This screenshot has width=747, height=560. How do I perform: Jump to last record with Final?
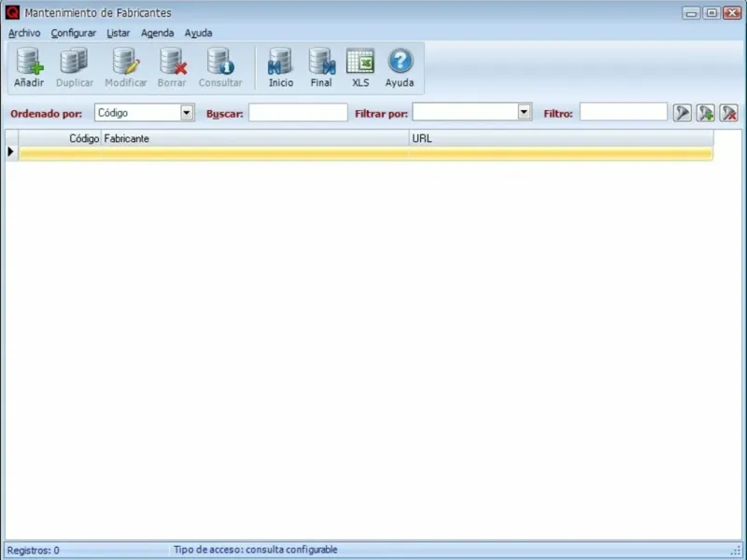[x=321, y=61]
